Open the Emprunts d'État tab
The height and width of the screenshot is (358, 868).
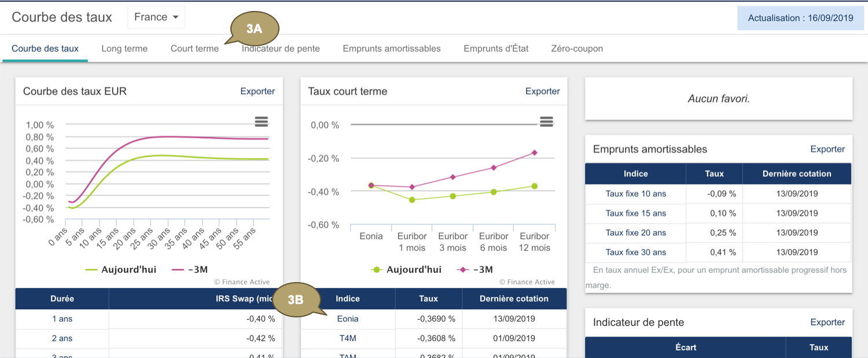496,49
